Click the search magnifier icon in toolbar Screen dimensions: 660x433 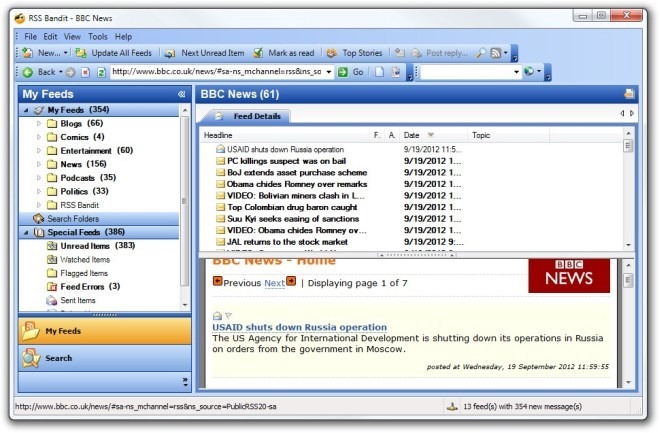coord(481,53)
